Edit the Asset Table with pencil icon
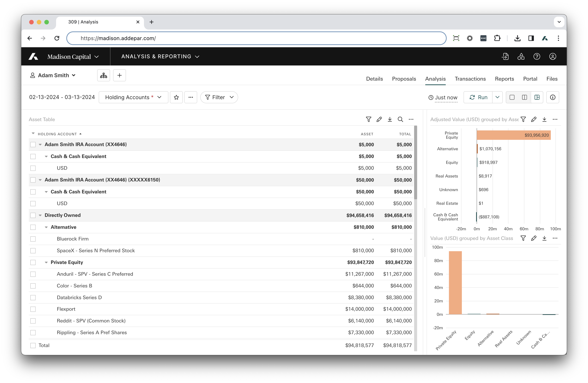This screenshot has width=588, height=383. [379, 119]
